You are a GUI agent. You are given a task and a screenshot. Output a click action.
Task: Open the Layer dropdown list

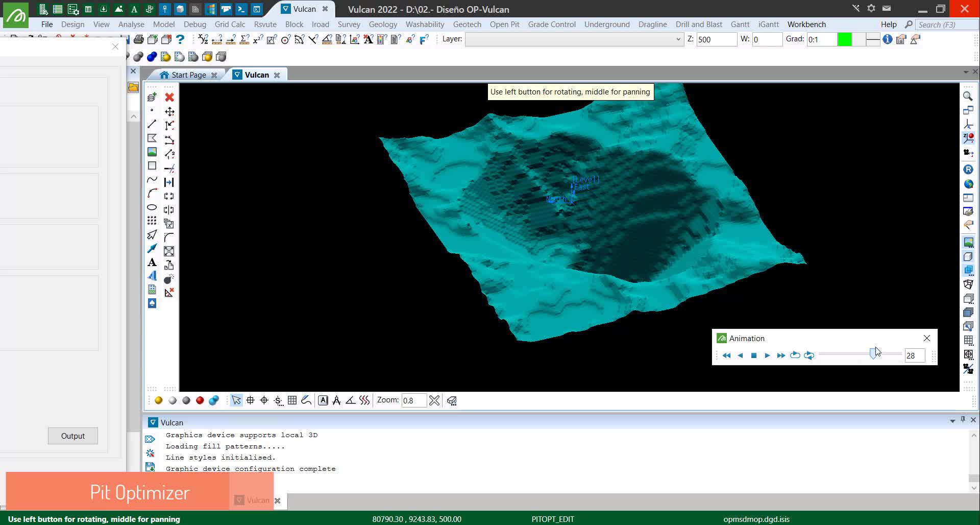point(678,39)
